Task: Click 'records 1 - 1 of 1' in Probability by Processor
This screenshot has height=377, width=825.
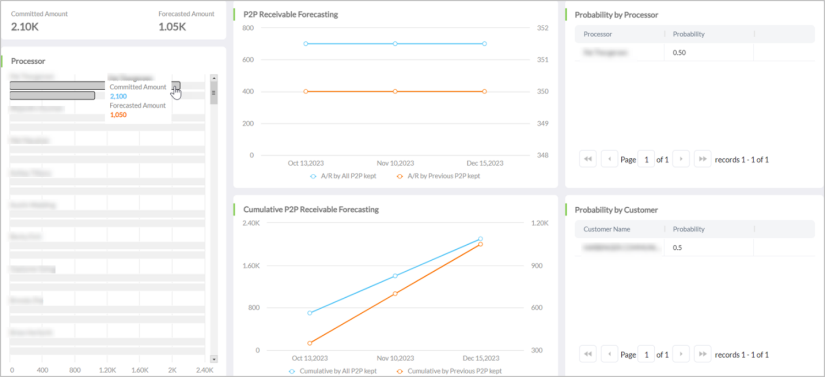Action: pos(742,159)
